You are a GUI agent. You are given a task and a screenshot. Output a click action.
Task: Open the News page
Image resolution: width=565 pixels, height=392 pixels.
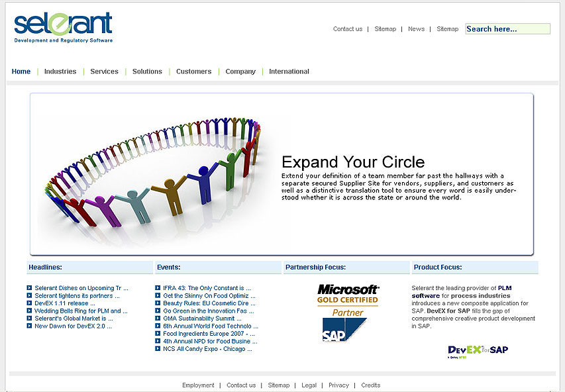tap(416, 29)
